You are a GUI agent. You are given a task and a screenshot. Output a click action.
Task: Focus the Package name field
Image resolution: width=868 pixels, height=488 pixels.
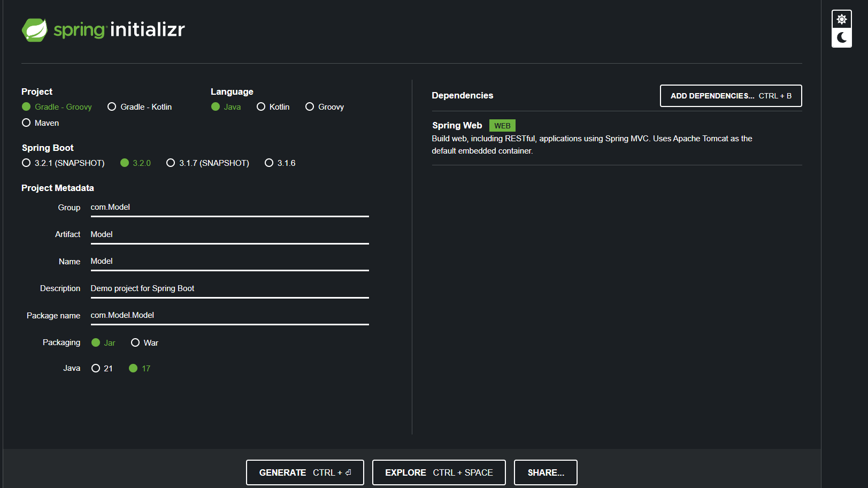[230, 316]
